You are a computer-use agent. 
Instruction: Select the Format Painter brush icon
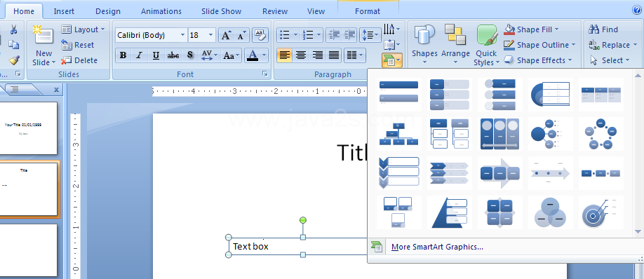click(x=14, y=60)
